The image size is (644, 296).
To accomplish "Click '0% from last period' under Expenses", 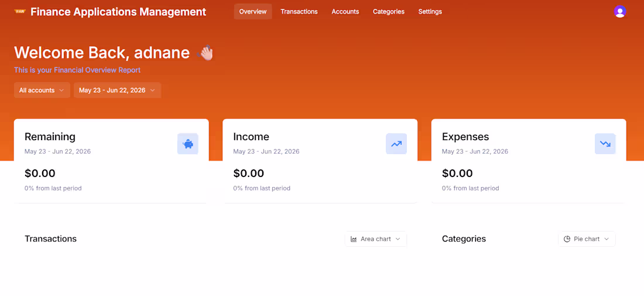I will pos(470,188).
